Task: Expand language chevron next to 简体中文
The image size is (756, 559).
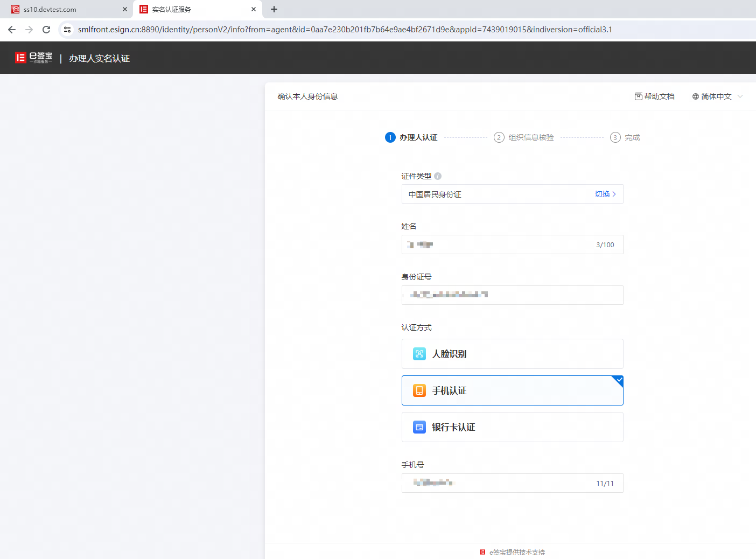Action: pyautogui.click(x=740, y=96)
